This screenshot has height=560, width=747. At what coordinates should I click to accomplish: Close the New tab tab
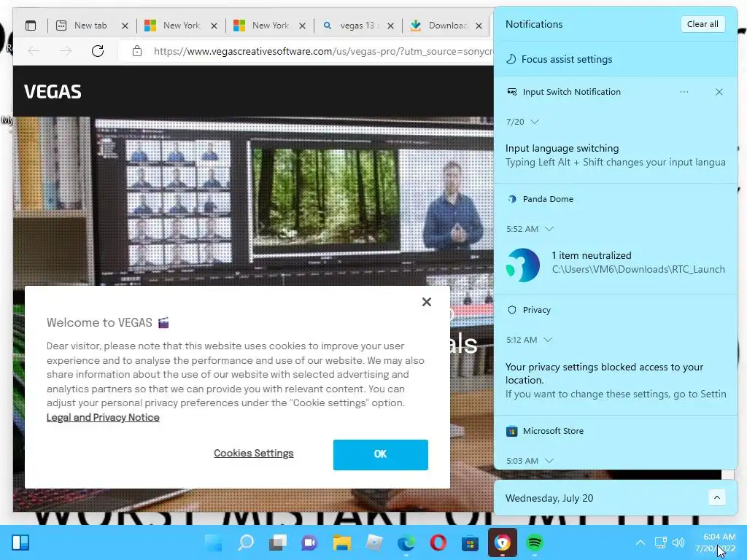tap(125, 26)
